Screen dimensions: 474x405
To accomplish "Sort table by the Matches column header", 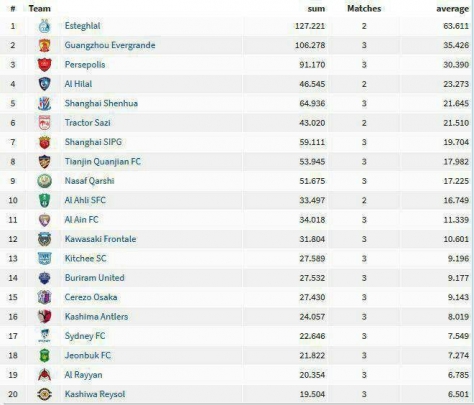I will [364, 8].
